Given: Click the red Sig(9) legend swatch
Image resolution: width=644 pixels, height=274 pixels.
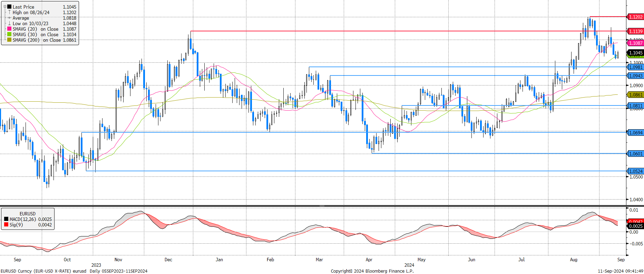Looking at the screenshot, I should (x=6, y=225).
